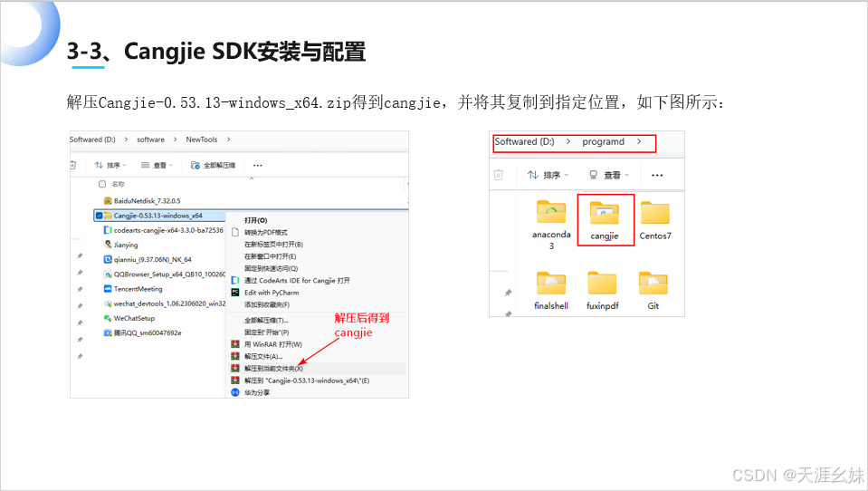Uncheck the Cangjie-0.53.13-windows_x64 checkbox
The height and width of the screenshot is (491, 868).
pyautogui.click(x=99, y=216)
